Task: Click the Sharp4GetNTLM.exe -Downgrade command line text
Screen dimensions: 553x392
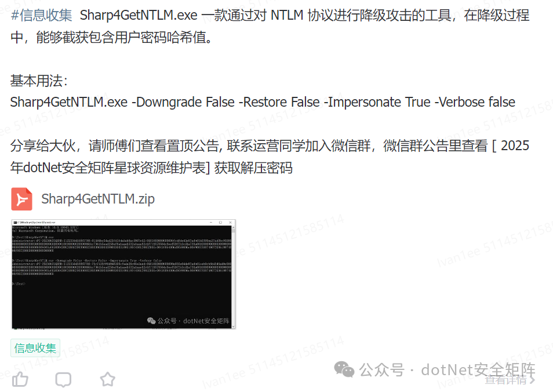Action: (263, 102)
